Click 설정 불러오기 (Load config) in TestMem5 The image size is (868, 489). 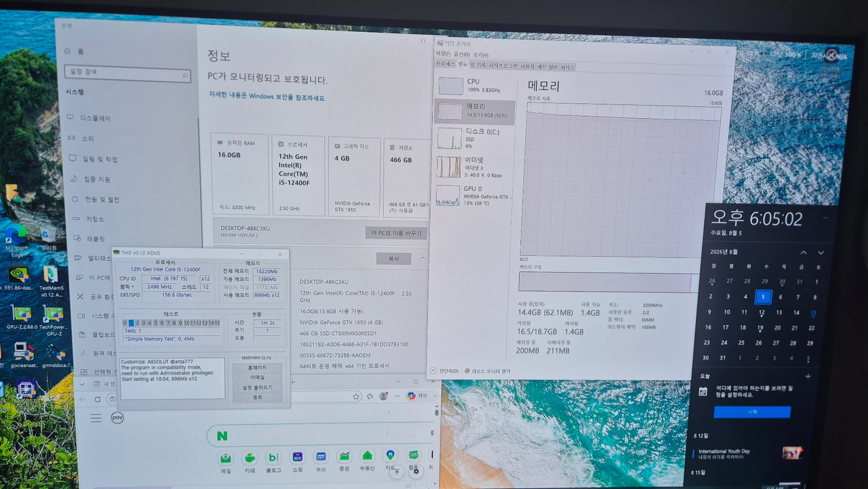[x=257, y=387]
